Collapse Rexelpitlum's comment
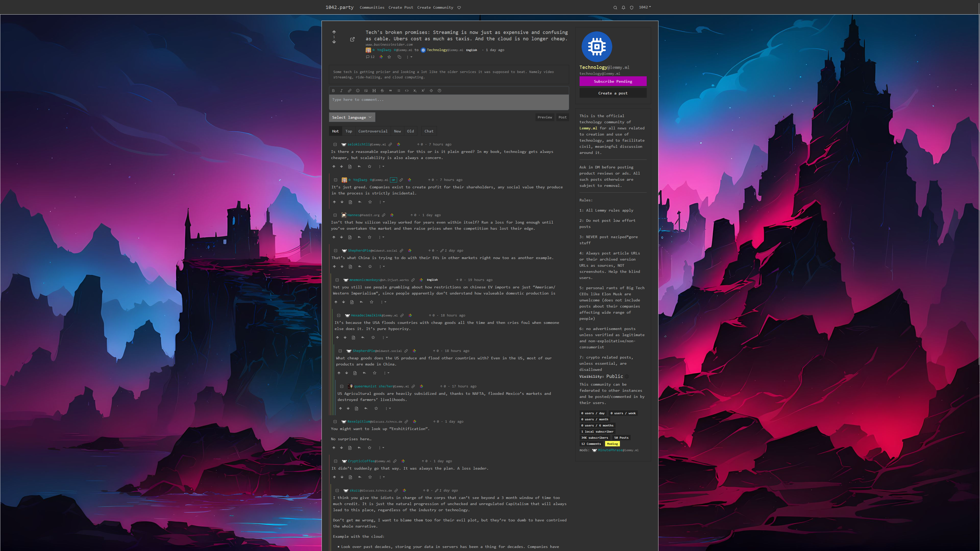 click(x=335, y=422)
